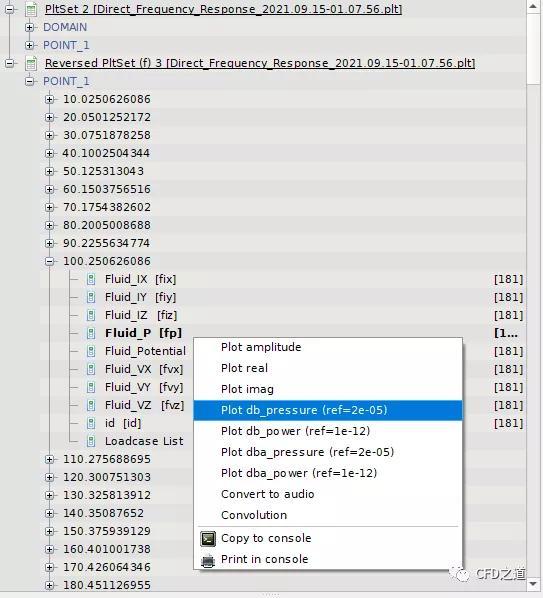Expand the 110.275688695 frequency node
This screenshot has height=598, width=543.
pyautogui.click(x=50, y=459)
